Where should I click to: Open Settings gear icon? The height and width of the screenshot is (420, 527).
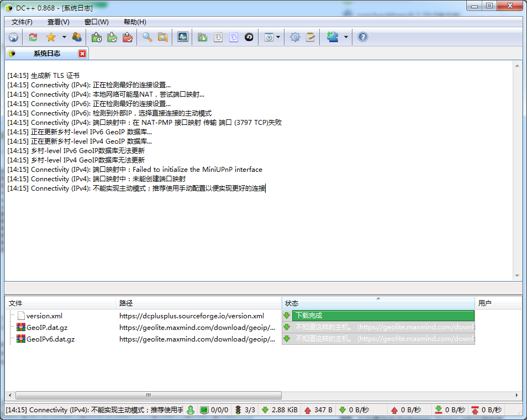pyautogui.click(x=295, y=38)
